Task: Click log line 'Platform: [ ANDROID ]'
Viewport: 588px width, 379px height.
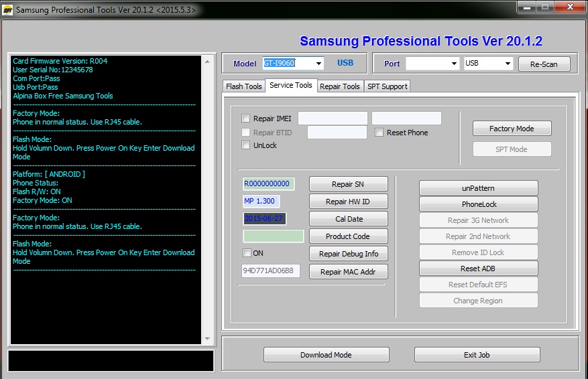Action: (x=49, y=174)
